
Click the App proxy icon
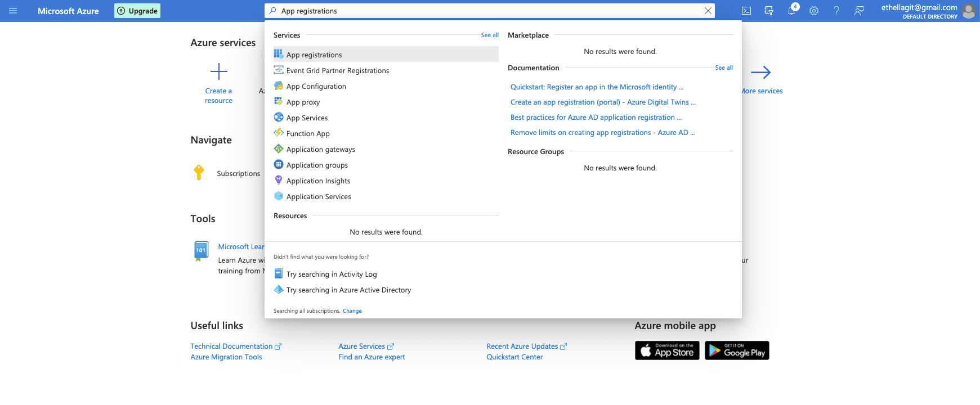click(x=278, y=101)
